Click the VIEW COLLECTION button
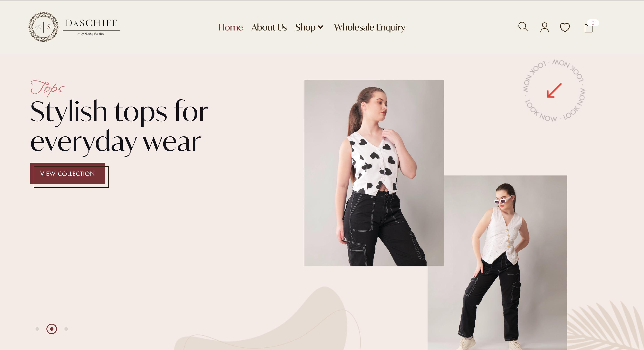This screenshot has width=644, height=350. pos(67,173)
